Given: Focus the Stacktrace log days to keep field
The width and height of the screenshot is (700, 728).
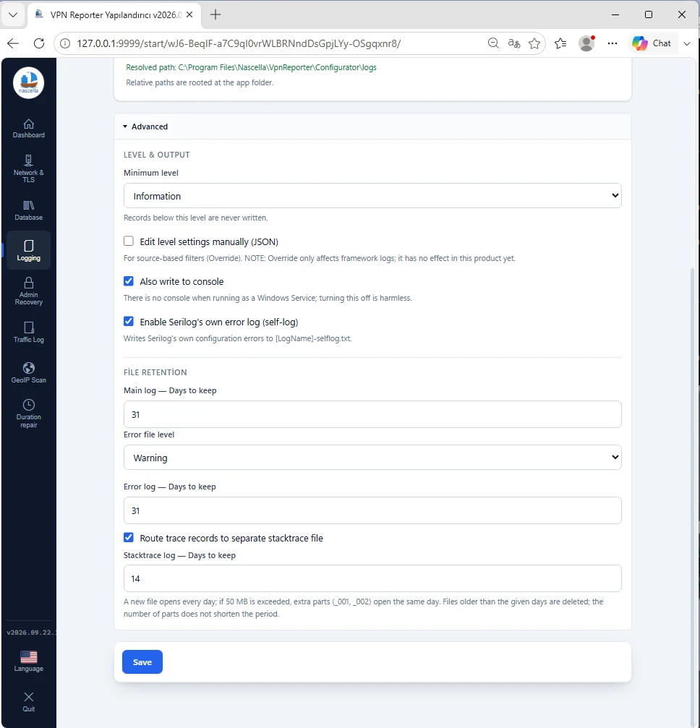Looking at the screenshot, I should [x=372, y=578].
